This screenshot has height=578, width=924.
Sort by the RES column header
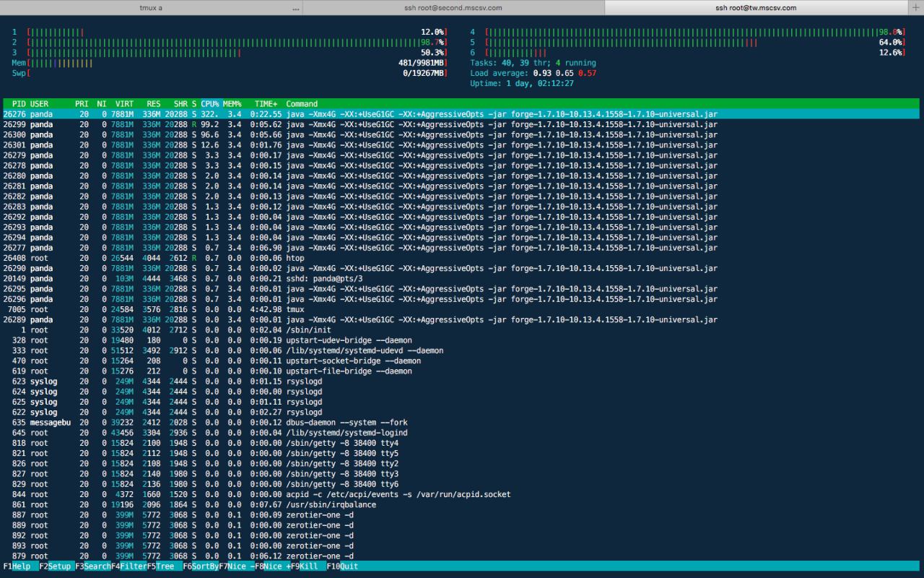point(153,104)
